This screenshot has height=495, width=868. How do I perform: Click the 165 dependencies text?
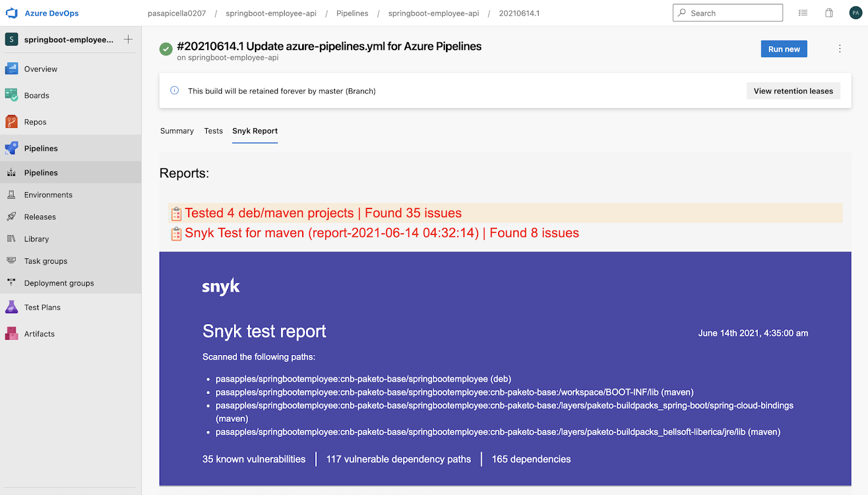[531, 459]
